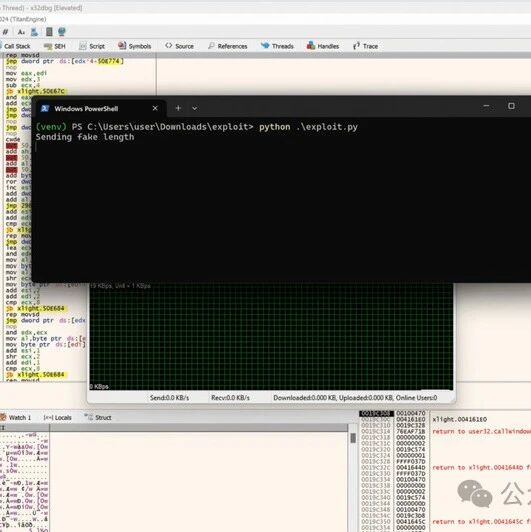Click the dump panel vertical scrollbar thumb
This screenshot has width=531, height=532.
point(353,438)
